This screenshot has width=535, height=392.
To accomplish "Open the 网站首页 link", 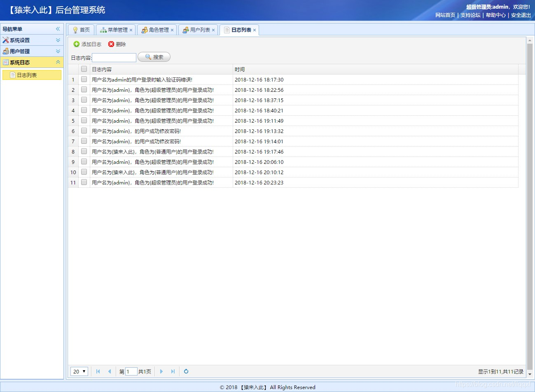I will point(445,15).
